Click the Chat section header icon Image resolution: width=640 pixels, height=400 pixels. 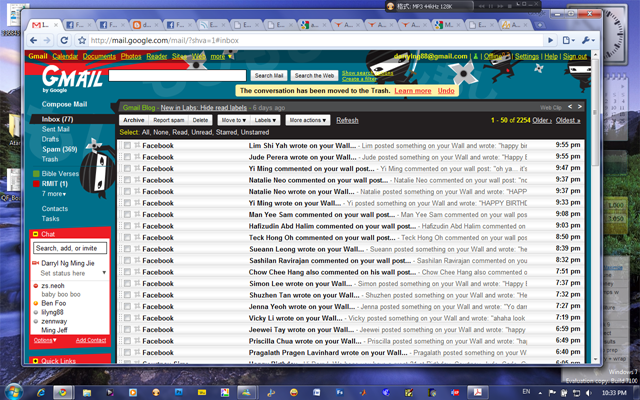click(x=36, y=234)
